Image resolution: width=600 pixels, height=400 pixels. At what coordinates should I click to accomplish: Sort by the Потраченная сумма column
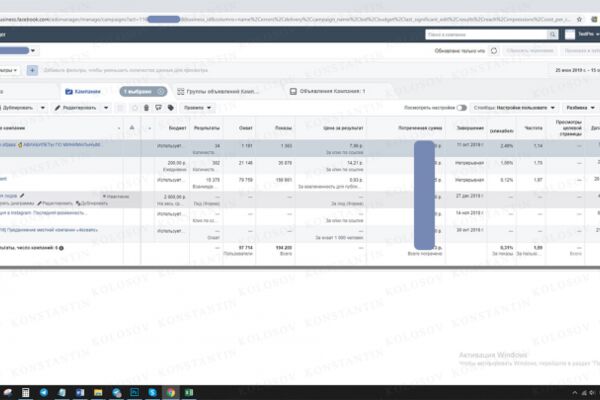tap(420, 128)
